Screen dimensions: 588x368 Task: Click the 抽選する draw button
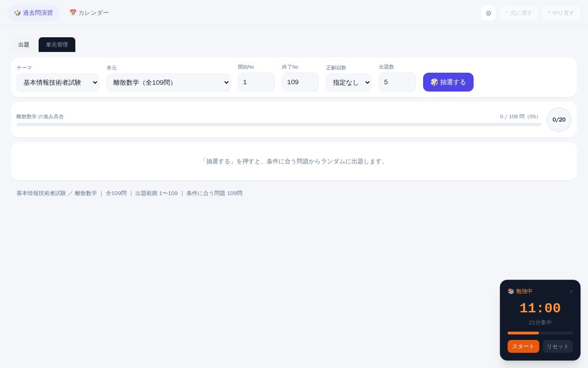(448, 82)
